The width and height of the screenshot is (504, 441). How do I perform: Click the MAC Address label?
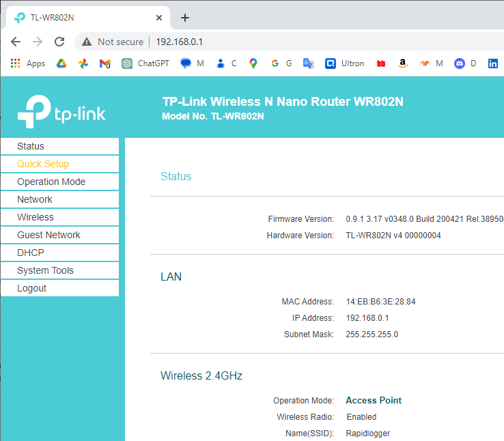[x=307, y=302]
